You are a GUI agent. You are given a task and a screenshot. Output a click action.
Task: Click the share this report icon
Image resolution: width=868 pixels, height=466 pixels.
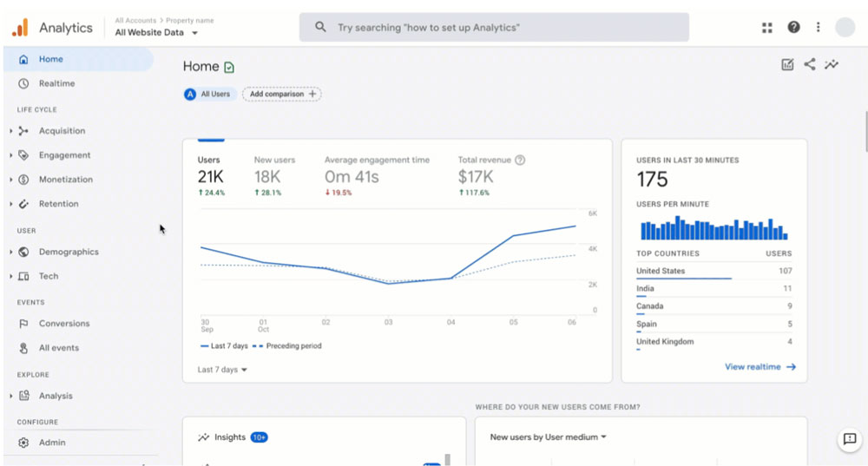(x=809, y=64)
